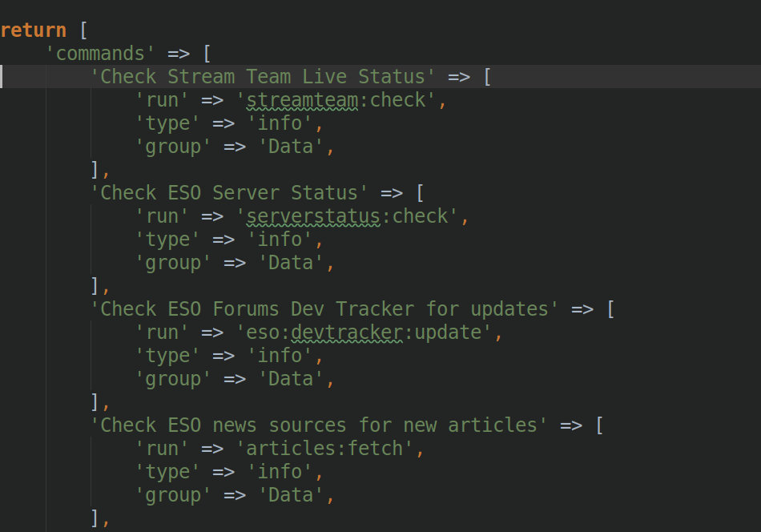Click 'info' value under Stream Team entry
The image size is (761, 532).
pos(280,123)
